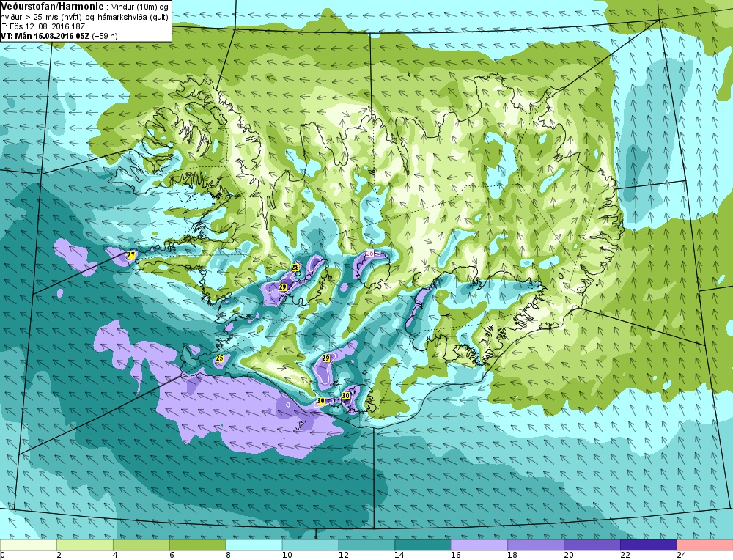This screenshot has width=733, height=560.
Task: Pick the light cyan 8–10 legend swatch
Action: pyautogui.click(x=254, y=545)
